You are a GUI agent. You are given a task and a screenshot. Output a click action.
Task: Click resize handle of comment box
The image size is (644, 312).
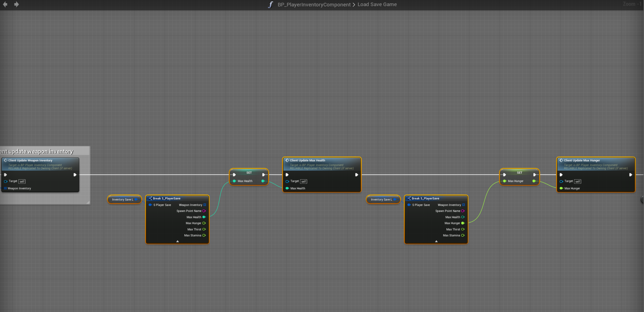[x=88, y=202]
